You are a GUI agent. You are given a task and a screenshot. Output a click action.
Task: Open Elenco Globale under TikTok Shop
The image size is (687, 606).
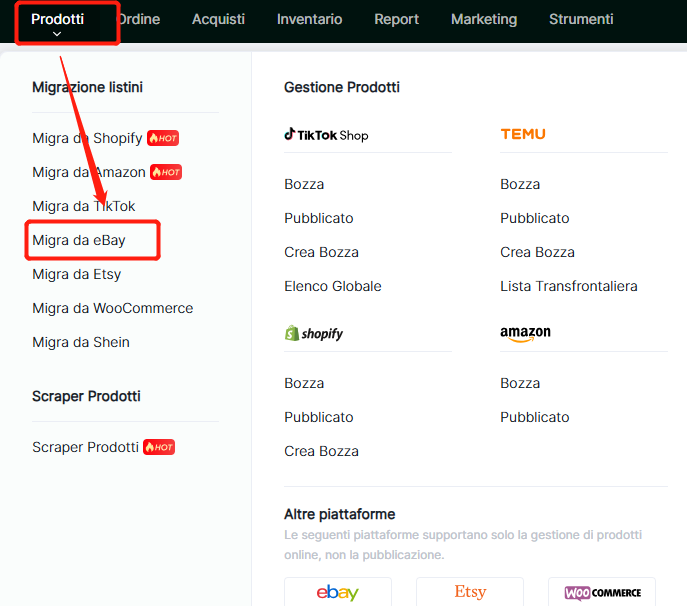click(333, 286)
